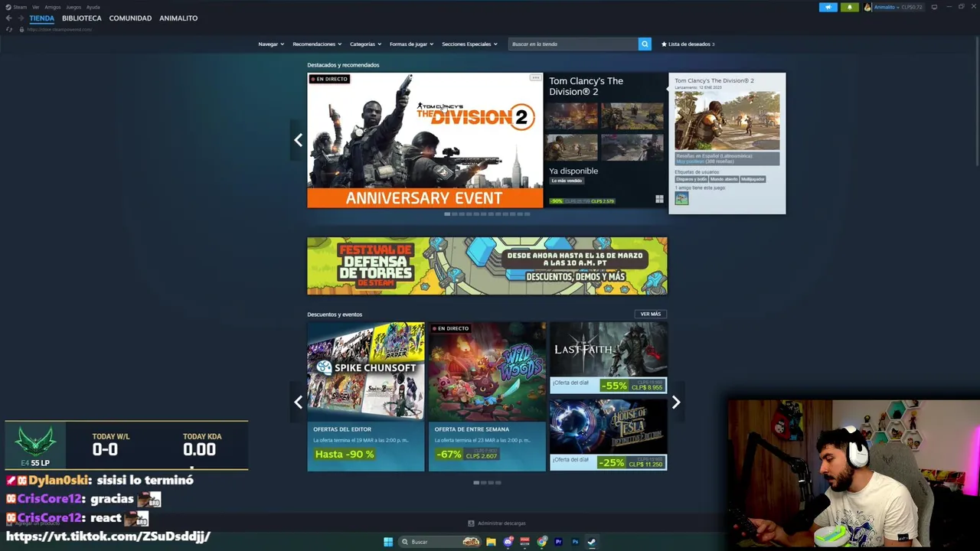Click Administrar descargas link

click(501, 523)
